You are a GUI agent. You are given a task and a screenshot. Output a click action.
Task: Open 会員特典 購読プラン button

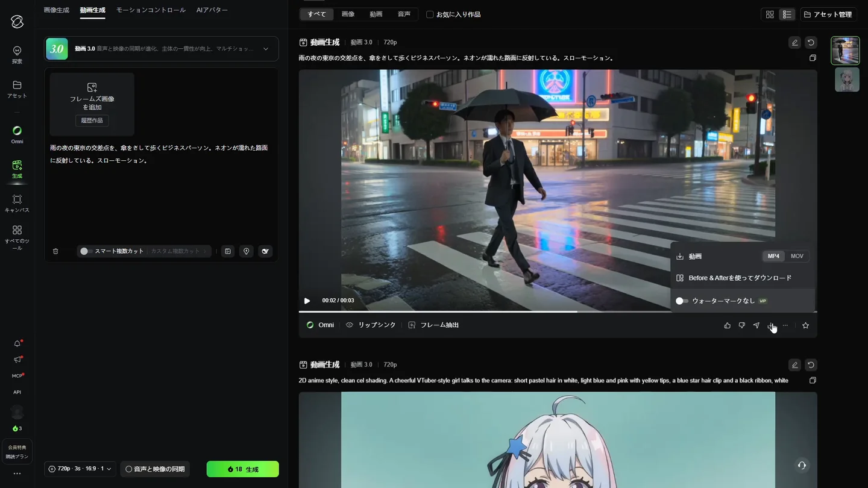point(17,452)
